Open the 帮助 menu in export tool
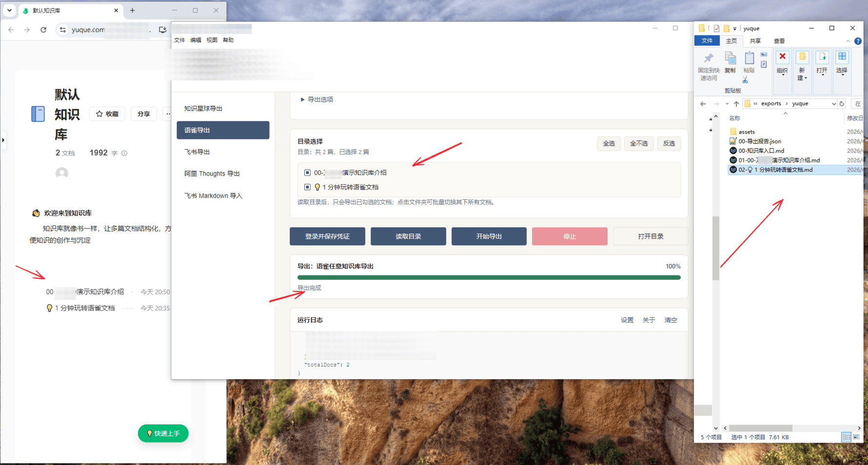The width and height of the screenshot is (868, 465). click(x=228, y=40)
